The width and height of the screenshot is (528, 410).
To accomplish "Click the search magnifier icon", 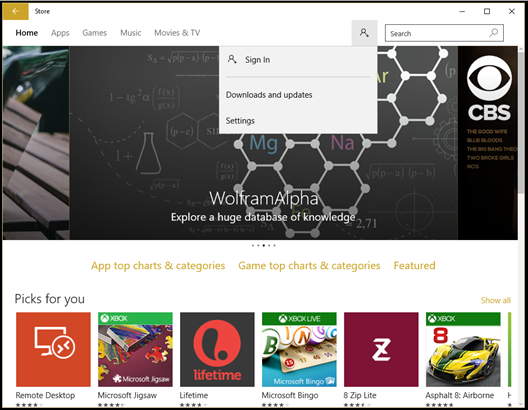I will tap(494, 33).
